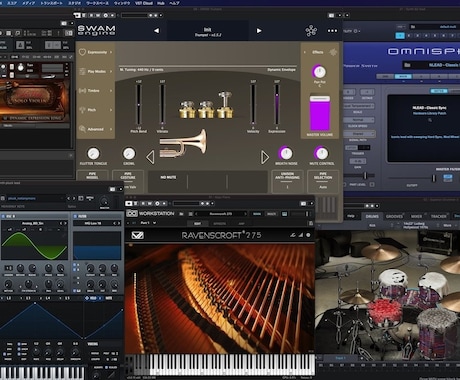Click the Expression vertical slider
The image size is (460, 380).
pos(277,105)
